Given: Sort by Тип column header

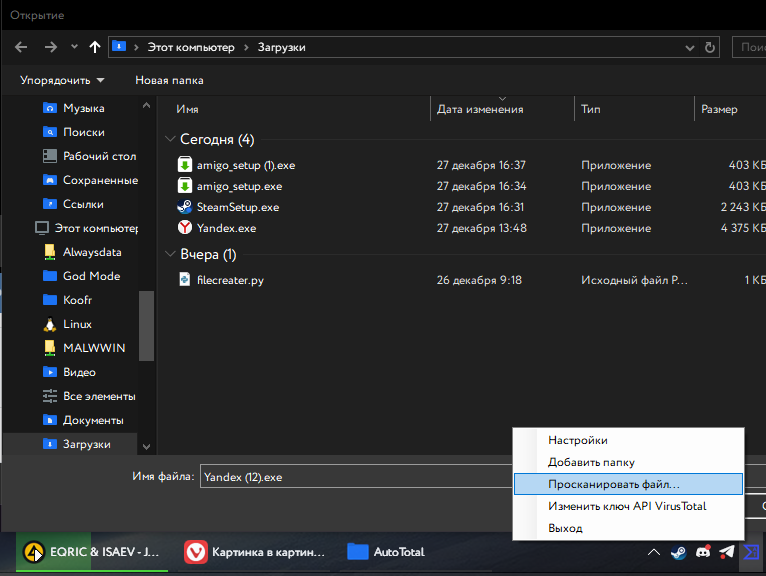Looking at the screenshot, I should (591, 109).
